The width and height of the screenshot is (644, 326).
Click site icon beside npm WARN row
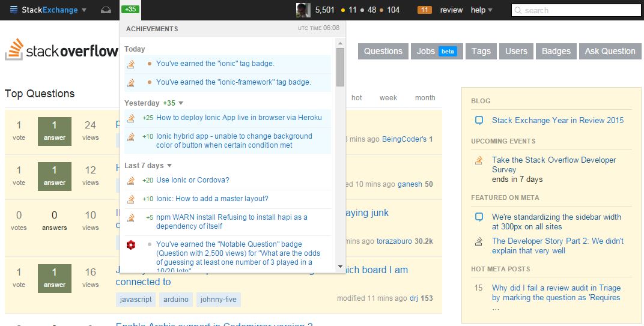tap(131, 217)
